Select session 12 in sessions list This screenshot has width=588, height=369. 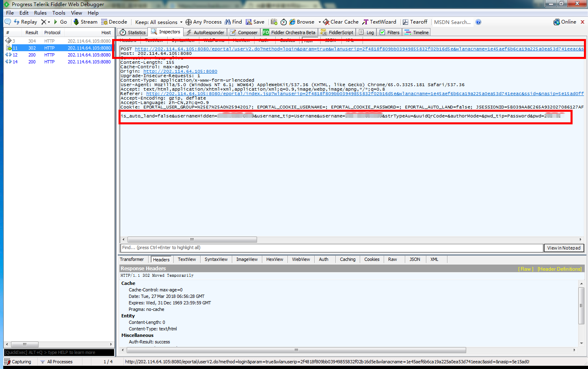[x=58, y=55]
